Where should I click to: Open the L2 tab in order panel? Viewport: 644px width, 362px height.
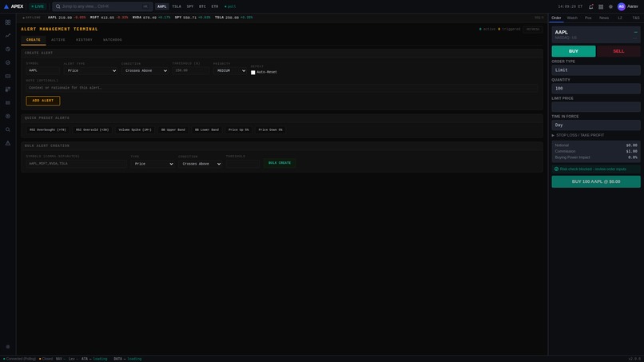tap(620, 18)
